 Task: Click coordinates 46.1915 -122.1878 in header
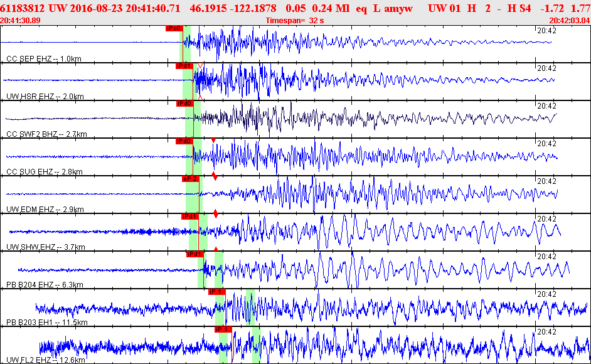click(233, 8)
